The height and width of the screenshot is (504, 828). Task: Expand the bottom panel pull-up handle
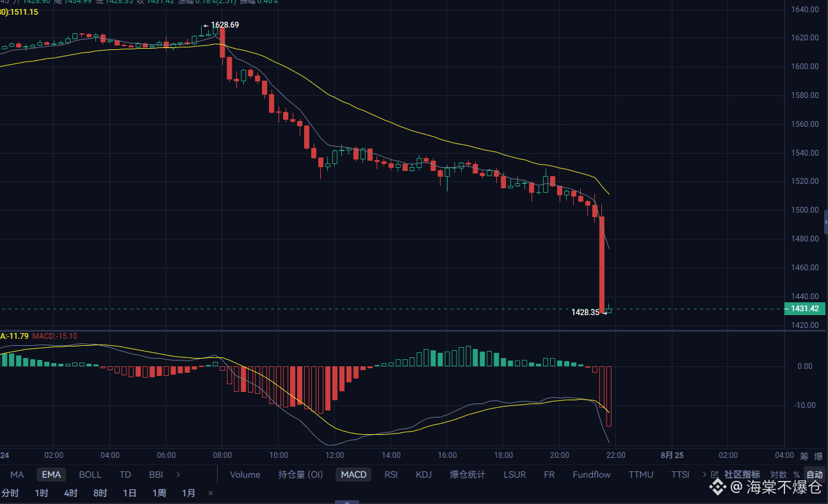tap(347, 501)
